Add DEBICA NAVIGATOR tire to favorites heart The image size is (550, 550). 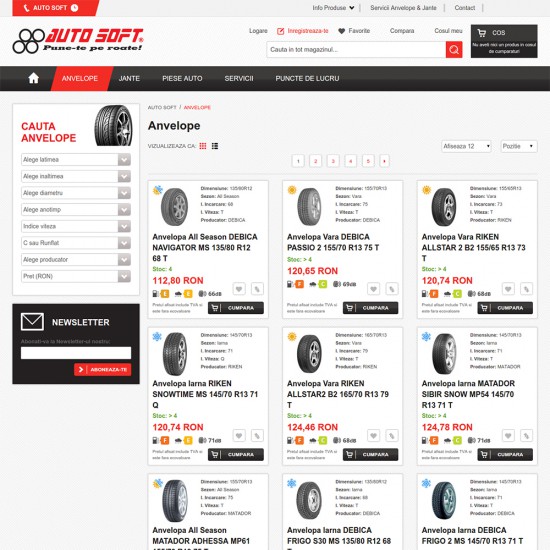coord(239,289)
